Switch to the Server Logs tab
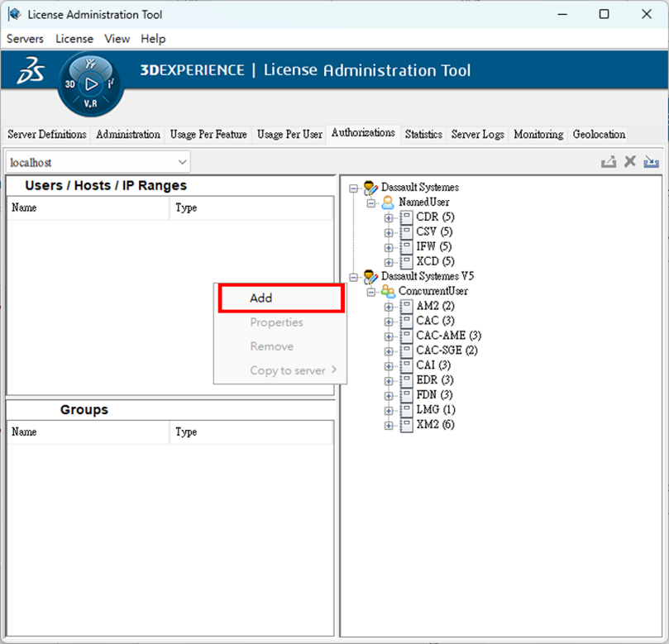This screenshot has height=644, width=669. pyautogui.click(x=477, y=135)
